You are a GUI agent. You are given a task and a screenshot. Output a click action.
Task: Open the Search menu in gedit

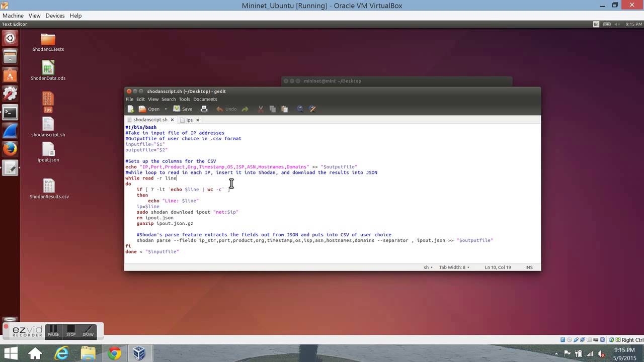click(x=169, y=99)
